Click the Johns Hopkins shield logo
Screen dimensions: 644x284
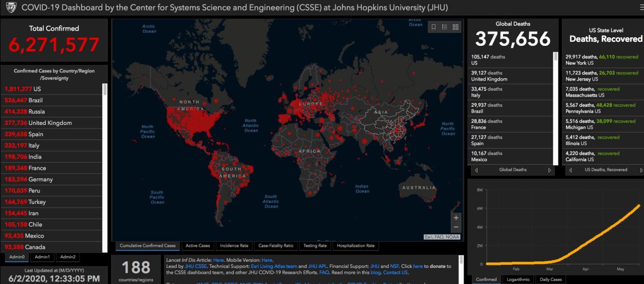point(11,8)
